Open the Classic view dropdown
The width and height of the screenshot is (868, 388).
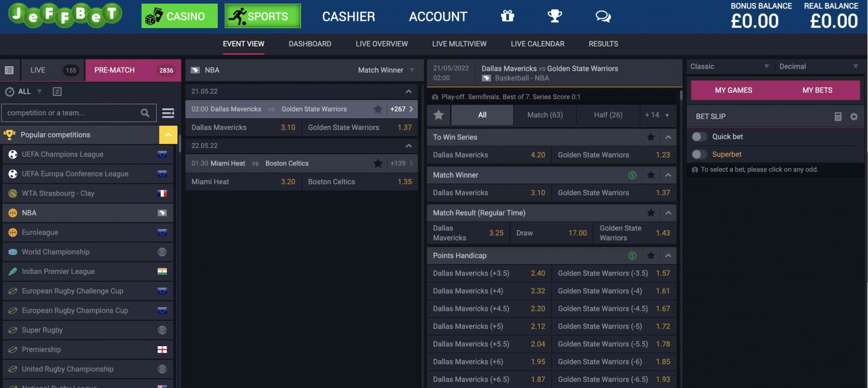(730, 67)
